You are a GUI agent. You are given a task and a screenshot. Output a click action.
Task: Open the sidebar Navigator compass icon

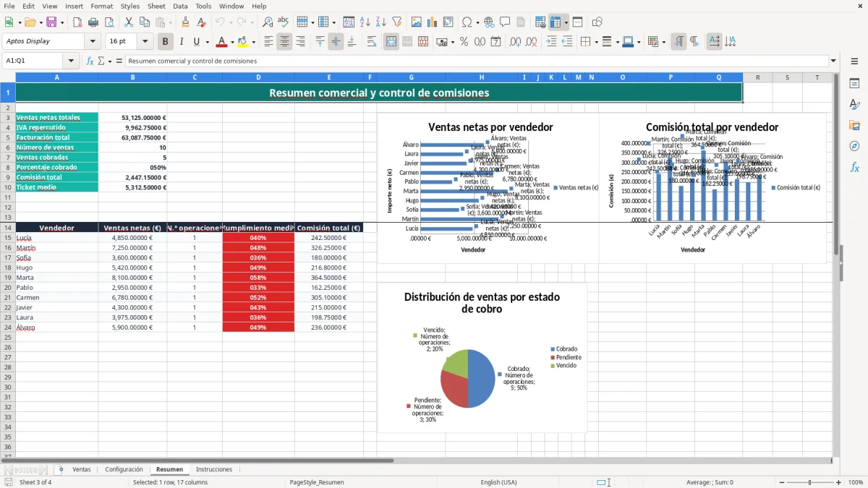pos(854,146)
